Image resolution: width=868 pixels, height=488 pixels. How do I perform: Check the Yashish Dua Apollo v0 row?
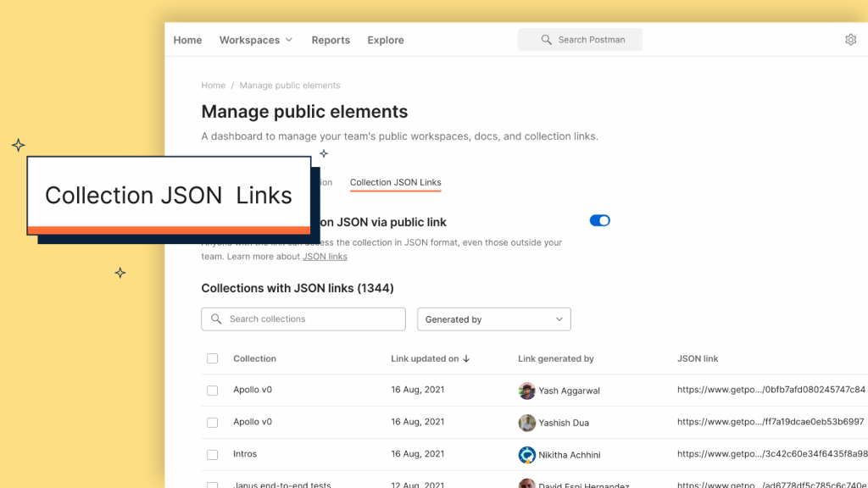[212, 423]
